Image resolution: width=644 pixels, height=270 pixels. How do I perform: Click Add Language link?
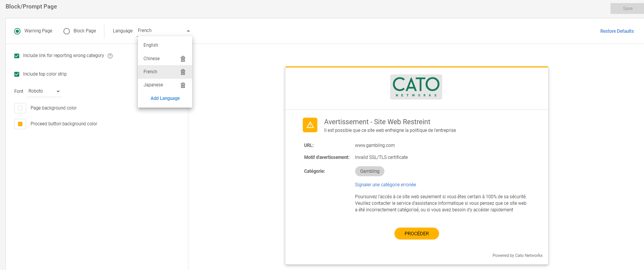[x=165, y=98]
